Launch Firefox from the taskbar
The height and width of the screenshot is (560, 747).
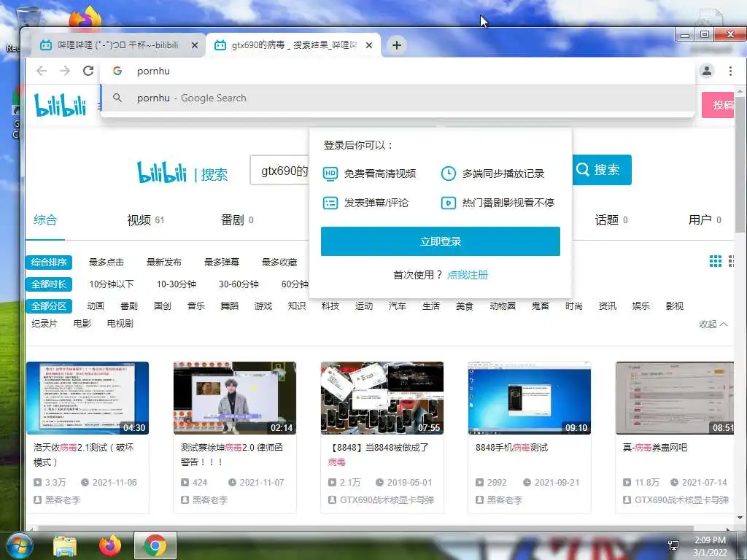[x=109, y=545]
